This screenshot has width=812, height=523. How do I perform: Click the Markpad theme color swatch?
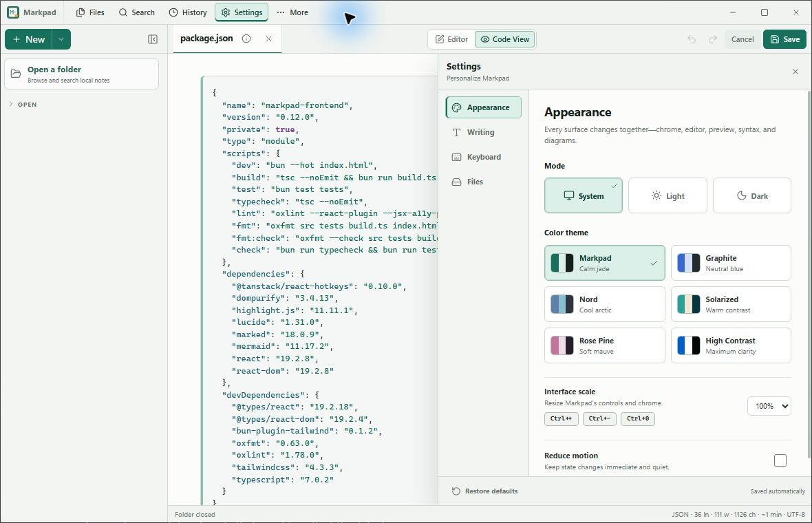point(562,263)
